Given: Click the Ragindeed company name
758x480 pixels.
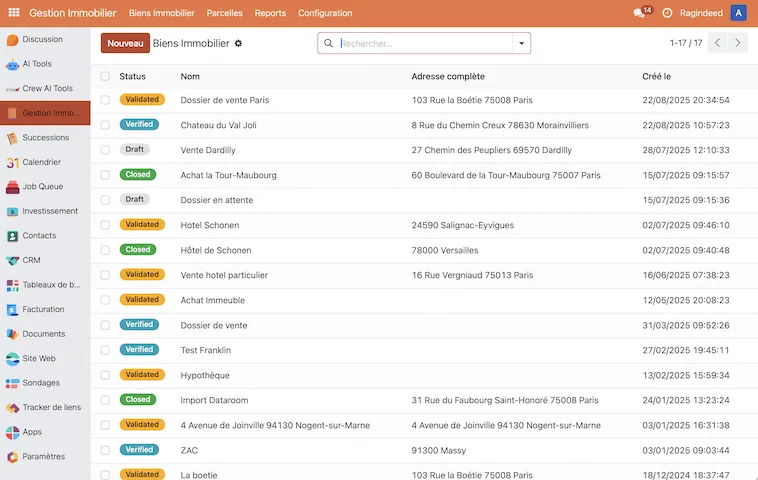Looking at the screenshot, I should pyautogui.click(x=701, y=13).
